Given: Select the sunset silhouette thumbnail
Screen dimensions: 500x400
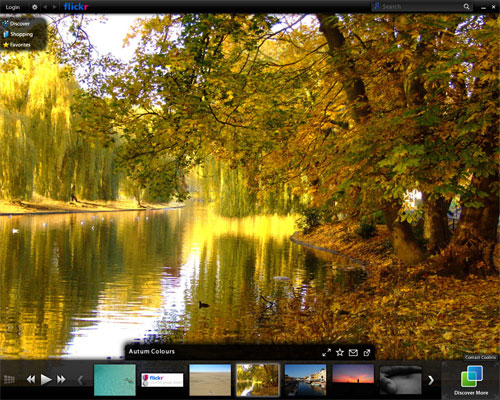Looking at the screenshot, I should 353,374.
